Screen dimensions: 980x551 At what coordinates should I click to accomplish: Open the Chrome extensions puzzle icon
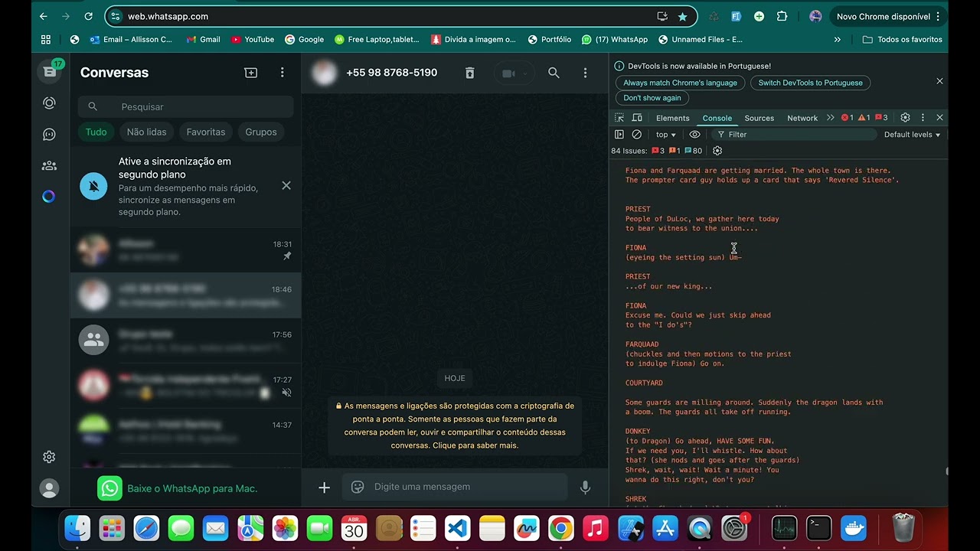coord(782,16)
